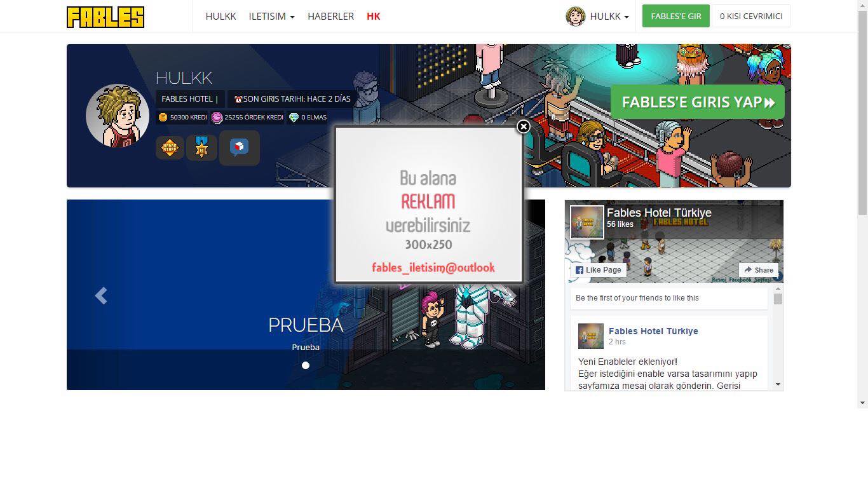Click the browser page scroll up arrow
The height and width of the screenshot is (488, 868).
(x=862, y=5)
